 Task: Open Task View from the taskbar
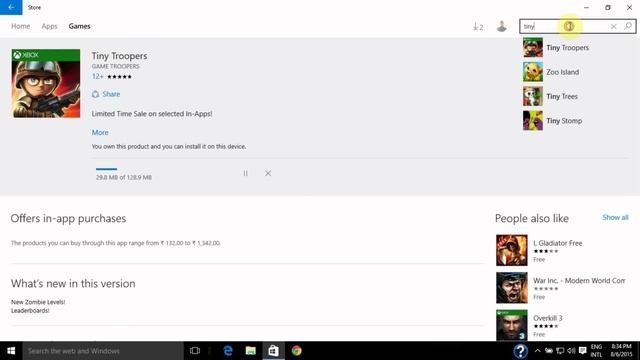(195, 351)
